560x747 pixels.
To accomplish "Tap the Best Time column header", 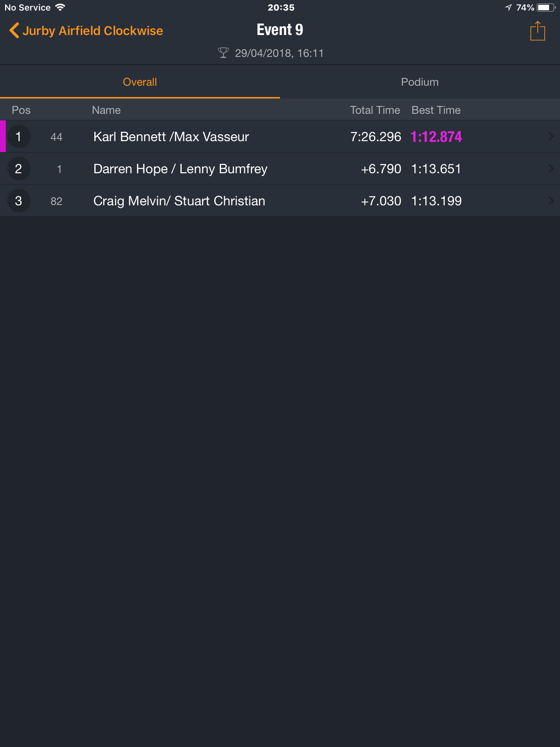I will click(x=436, y=110).
